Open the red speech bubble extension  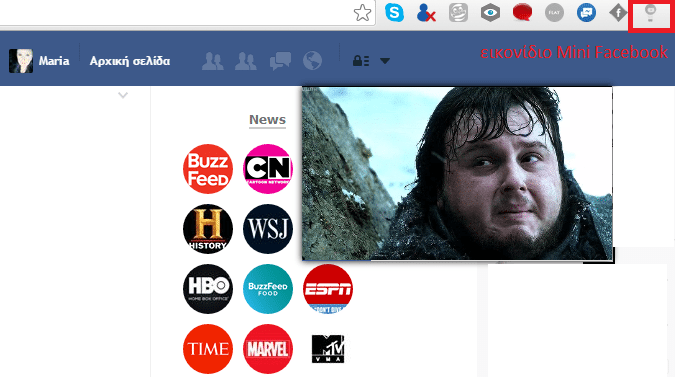522,12
